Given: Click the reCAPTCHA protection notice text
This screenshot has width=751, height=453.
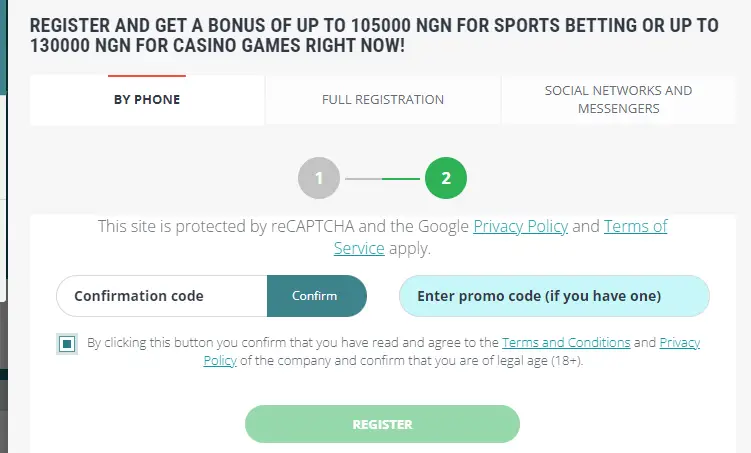Looking at the screenshot, I should click(284, 227).
